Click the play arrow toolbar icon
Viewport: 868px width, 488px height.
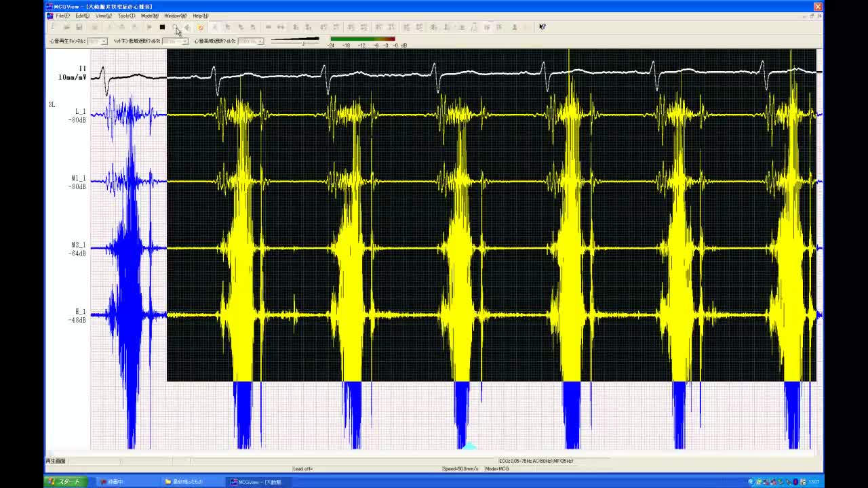pos(149,27)
